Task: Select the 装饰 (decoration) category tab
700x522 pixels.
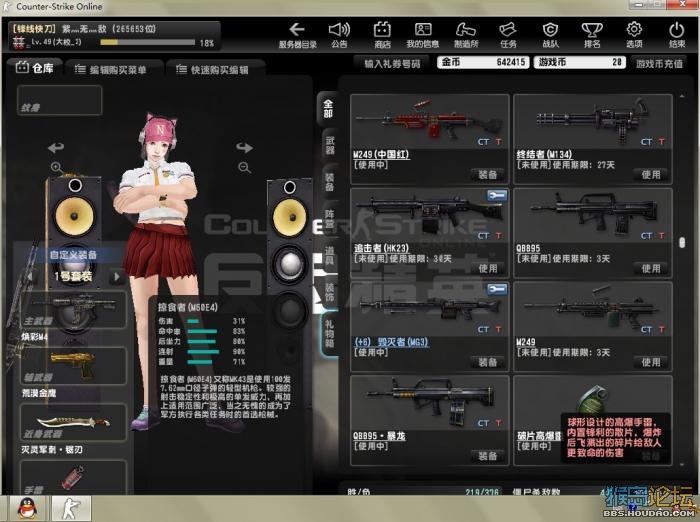Action: [329, 291]
